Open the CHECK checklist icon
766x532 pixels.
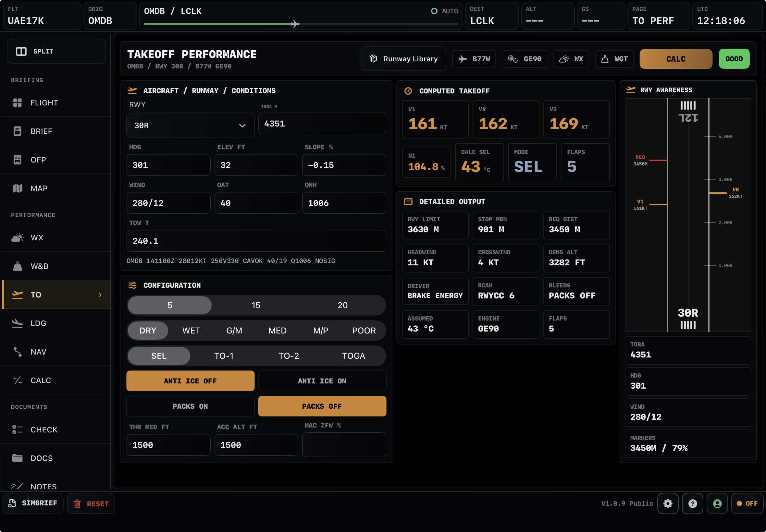pyautogui.click(x=17, y=430)
